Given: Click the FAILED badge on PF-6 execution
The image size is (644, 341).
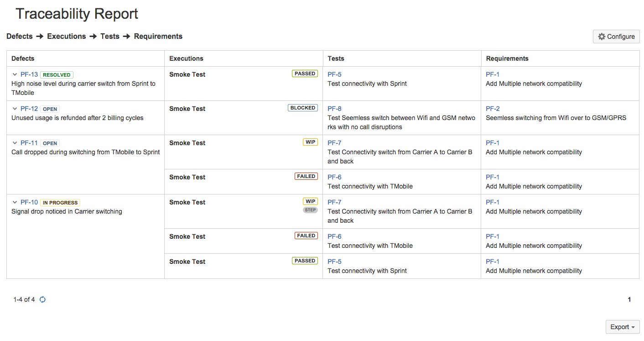Looking at the screenshot, I should tap(306, 176).
